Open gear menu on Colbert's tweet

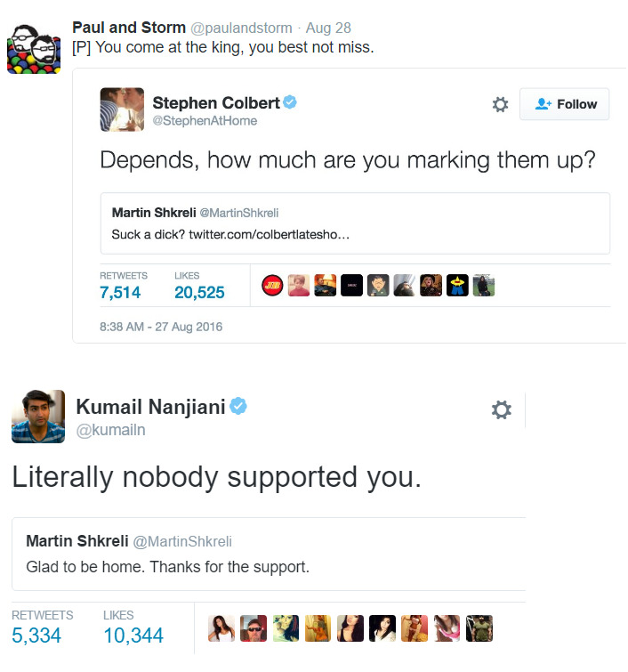click(501, 105)
